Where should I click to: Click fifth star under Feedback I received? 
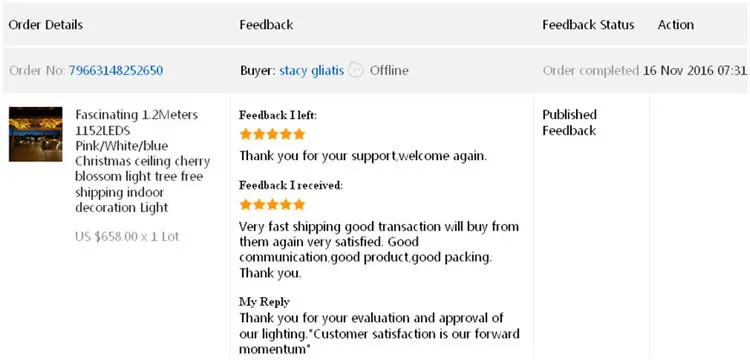click(x=299, y=205)
